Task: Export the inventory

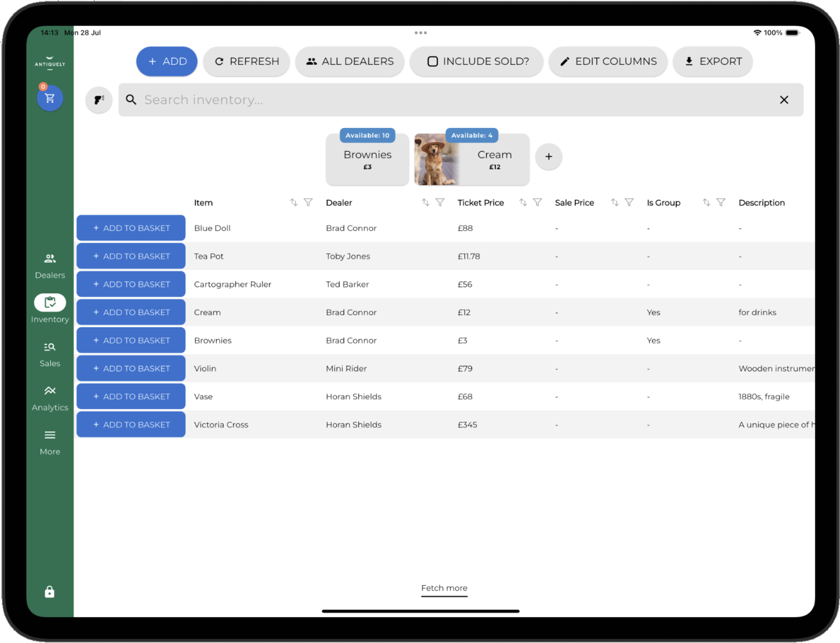Action: point(713,62)
